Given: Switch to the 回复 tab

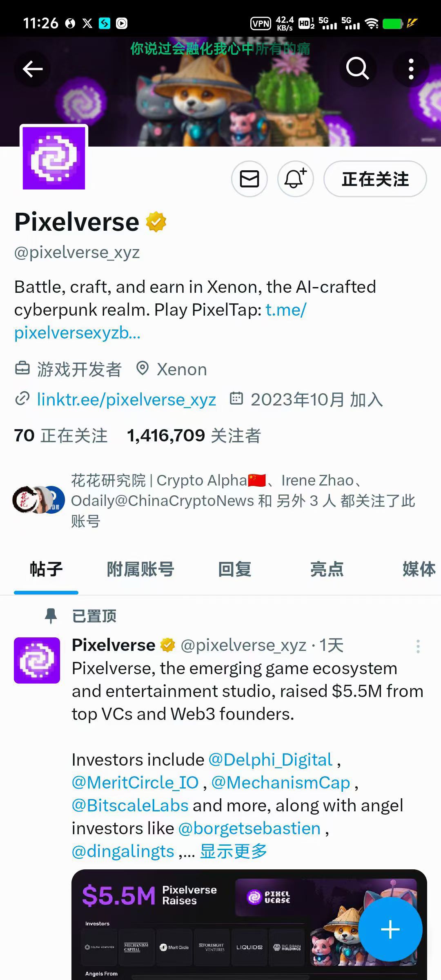Looking at the screenshot, I should (x=235, y=569).
